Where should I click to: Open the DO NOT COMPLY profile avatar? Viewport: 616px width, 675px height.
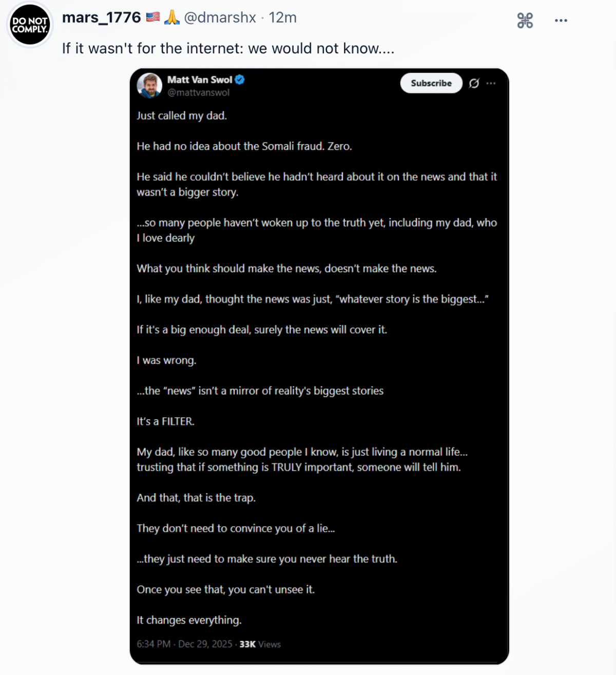click(x=30, y=25)
